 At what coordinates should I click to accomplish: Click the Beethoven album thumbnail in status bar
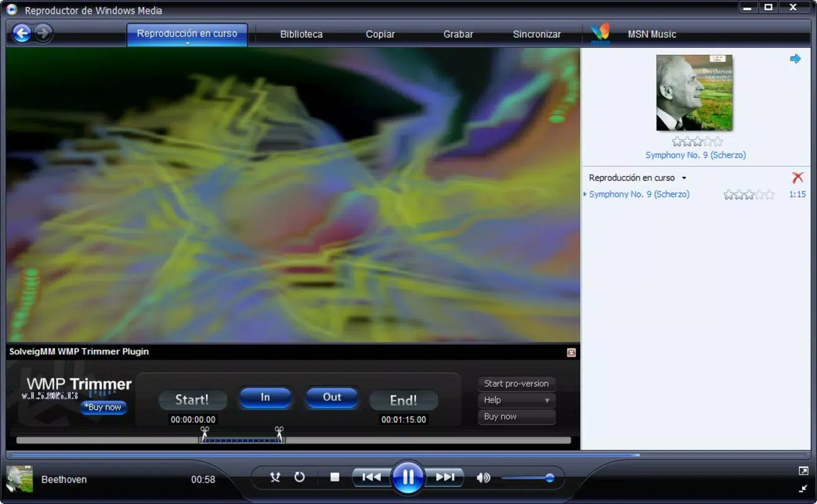coord(20,479)
